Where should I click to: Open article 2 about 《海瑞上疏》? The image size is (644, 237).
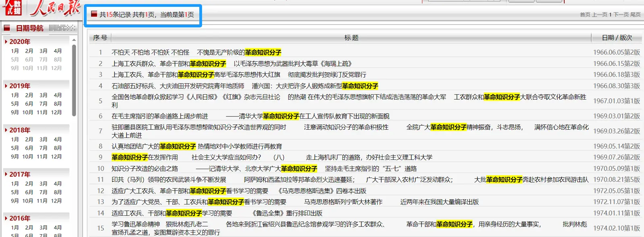(231, 63)
